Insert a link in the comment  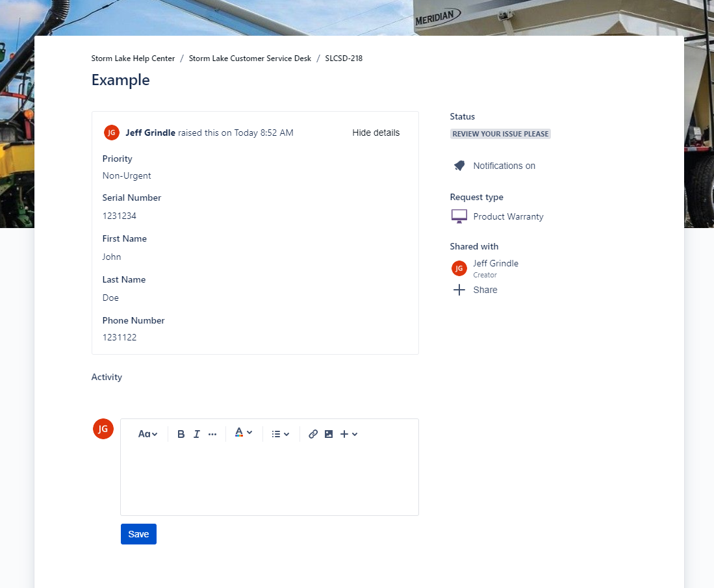(x=313, y=434)
